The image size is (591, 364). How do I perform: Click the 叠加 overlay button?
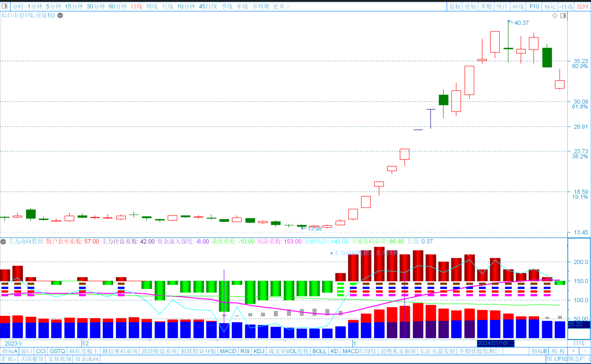click(x=470, y=6)
